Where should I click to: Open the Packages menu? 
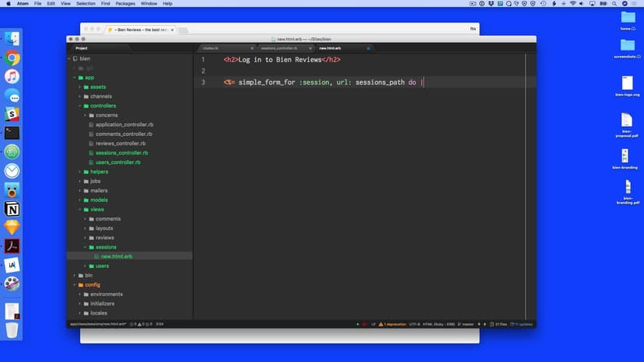pos(124,4)
